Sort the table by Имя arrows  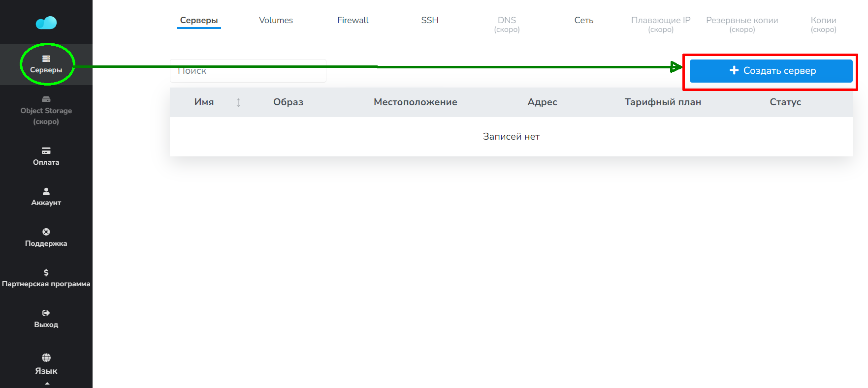[238, 102]
